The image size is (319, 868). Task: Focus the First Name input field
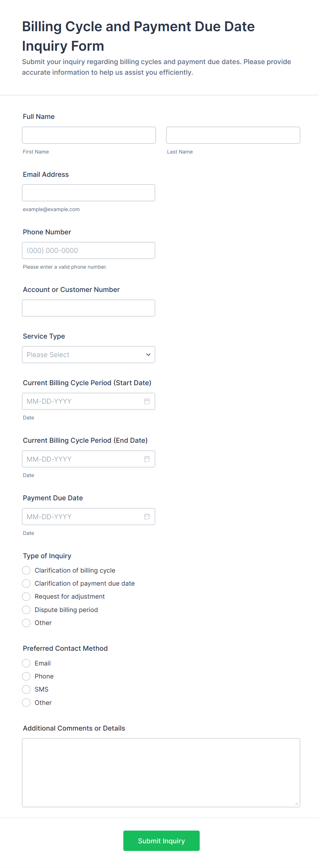[89, 135]
